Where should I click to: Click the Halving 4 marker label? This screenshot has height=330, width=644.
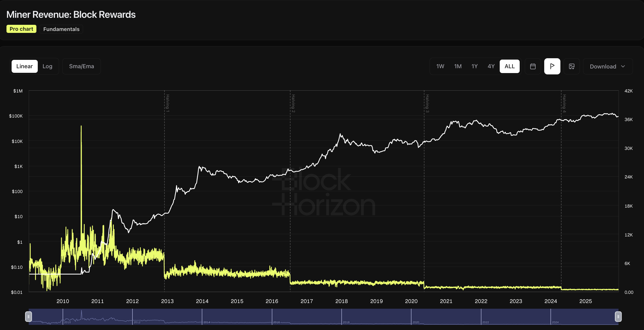(564, 103)
